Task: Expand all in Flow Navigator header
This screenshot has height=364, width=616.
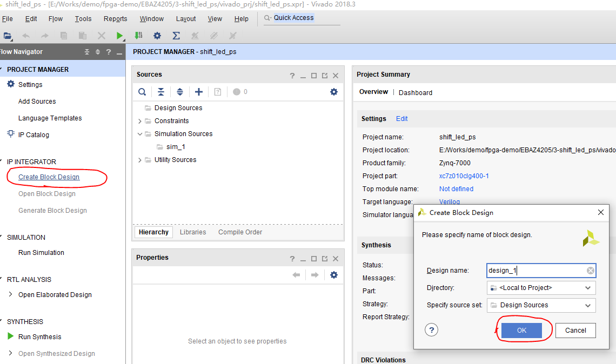Action: [x=98, y=52]
